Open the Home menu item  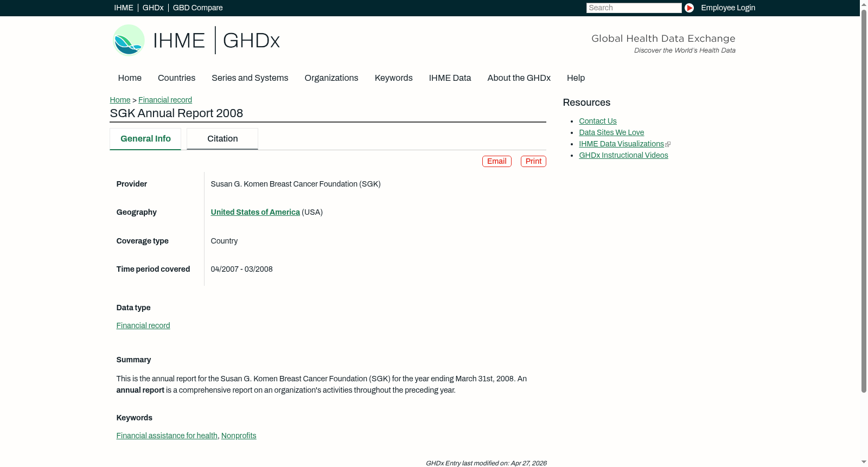pyautogui.click(x=130, y=78)
